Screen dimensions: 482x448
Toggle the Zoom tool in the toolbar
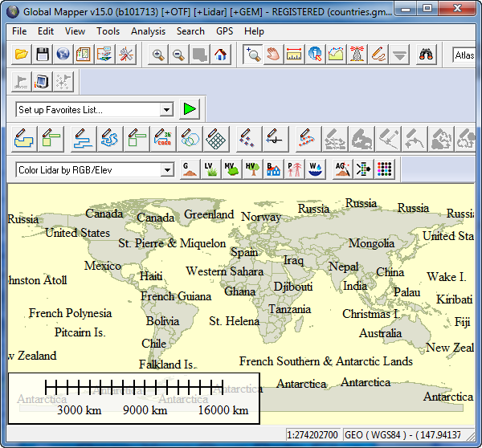click(253, 55)
